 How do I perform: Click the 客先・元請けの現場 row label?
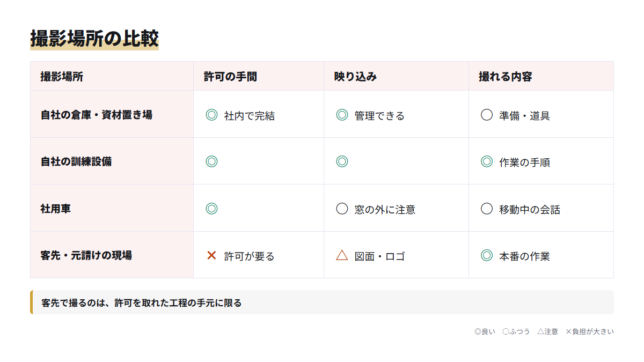pyautogui.click(x=86, y=255)
